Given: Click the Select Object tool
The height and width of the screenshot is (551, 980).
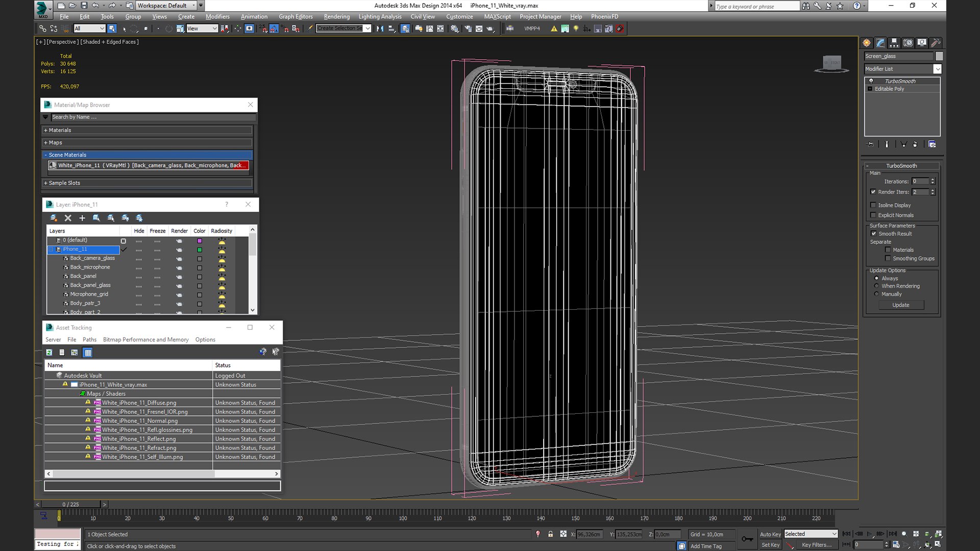Looking at the screenshot, I should click(112, 29).
